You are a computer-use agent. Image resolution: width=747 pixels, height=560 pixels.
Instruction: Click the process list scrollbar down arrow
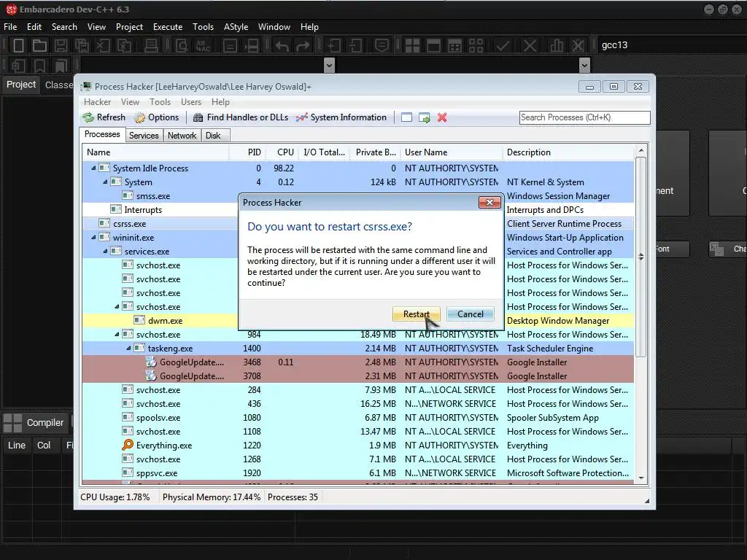[x=640, y=478]
